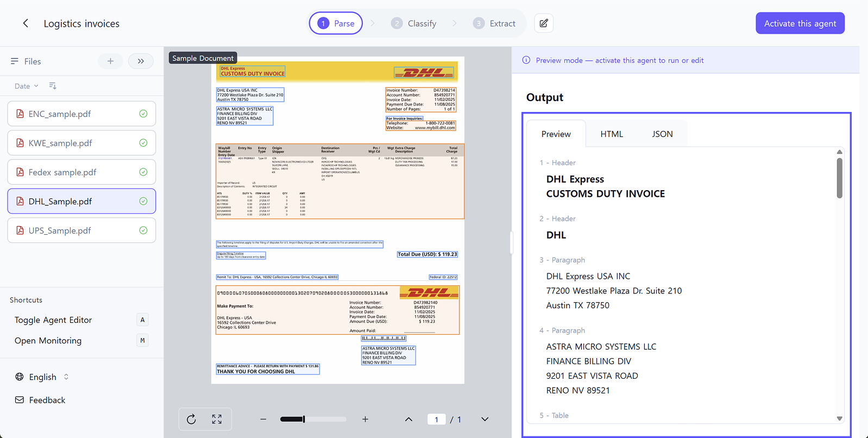This screenshot has height=438, width=868.
Task: Select the Extract step
Action: [494, 23]
